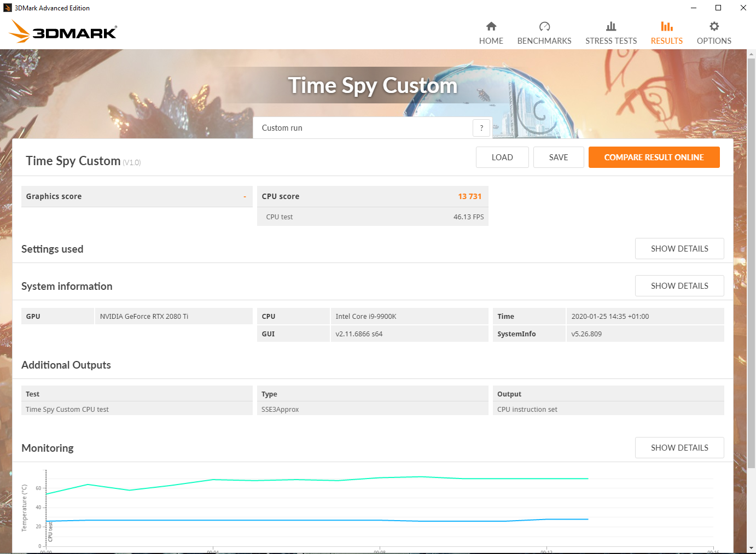756x554 pixels.
Task: Select the Results bar chart icon
Action: click(x=667, y=26)
